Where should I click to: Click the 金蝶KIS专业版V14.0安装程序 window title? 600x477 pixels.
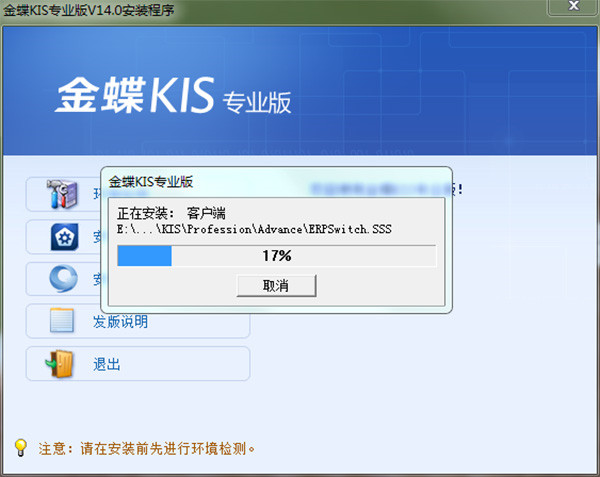click(x=88, y=10)
